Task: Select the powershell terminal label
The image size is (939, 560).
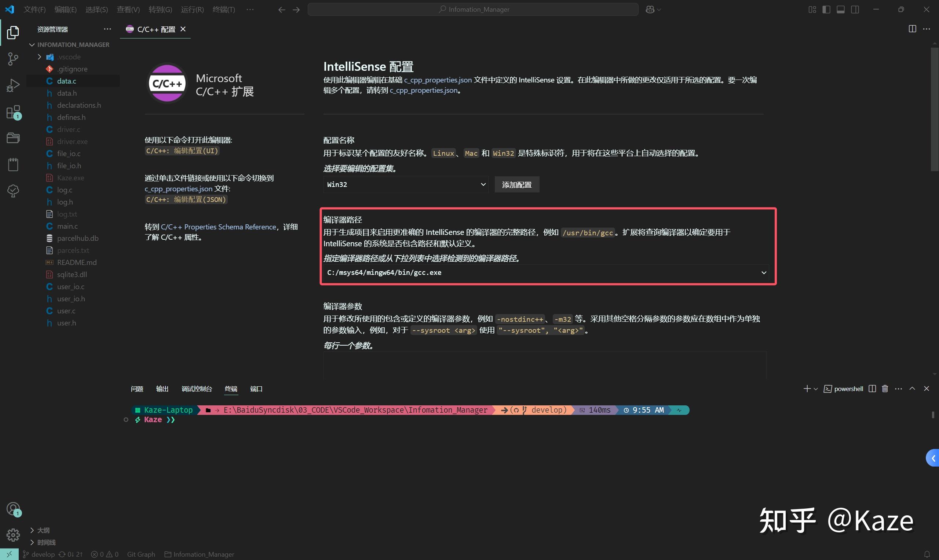Action: pos(844,389)
